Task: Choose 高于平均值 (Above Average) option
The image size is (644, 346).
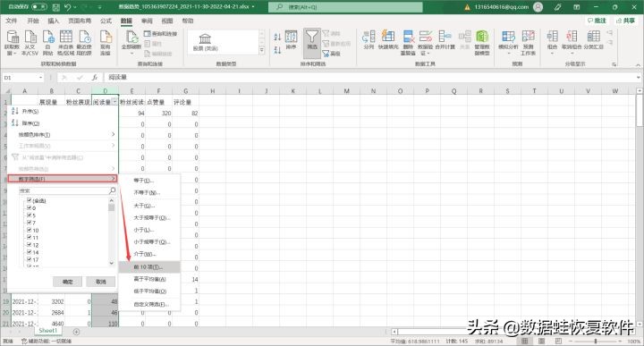Action: pos(149,279)
